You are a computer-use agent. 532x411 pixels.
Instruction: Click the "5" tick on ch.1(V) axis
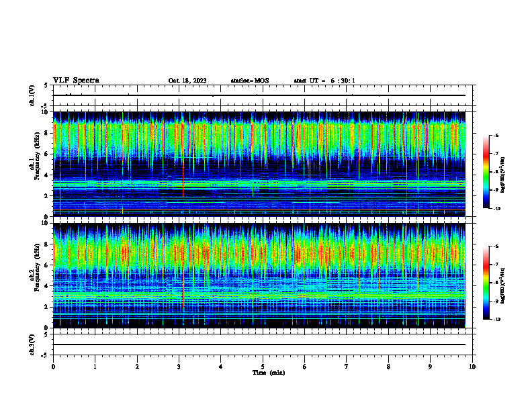coord(46,85)
